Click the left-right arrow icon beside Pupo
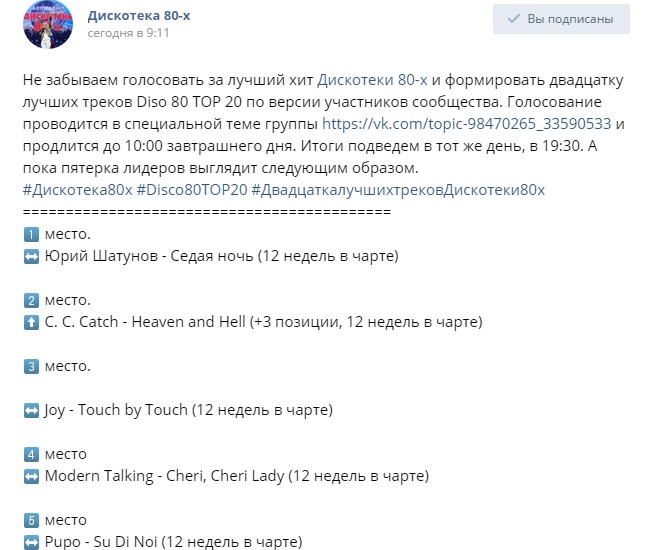 pyautogui.click(x=31, y=542)
